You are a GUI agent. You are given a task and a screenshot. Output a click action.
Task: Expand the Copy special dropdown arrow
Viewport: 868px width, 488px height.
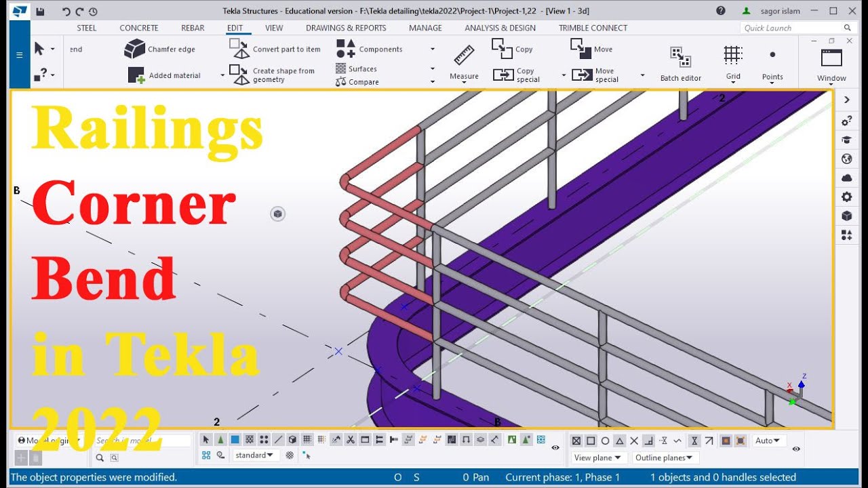pyautogui.click(x=564, y=75)
